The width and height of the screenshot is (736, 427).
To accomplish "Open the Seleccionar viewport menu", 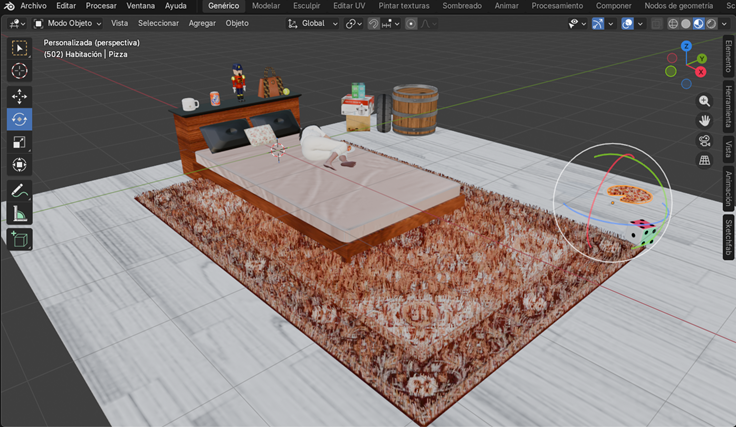I will [x=158, y=23].
